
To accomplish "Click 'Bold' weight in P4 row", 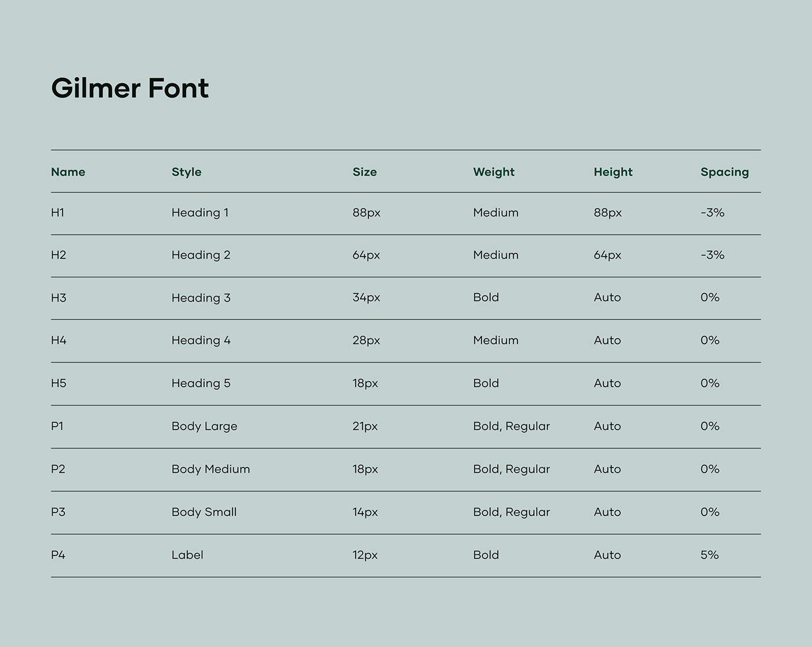I will click(486, 555).
